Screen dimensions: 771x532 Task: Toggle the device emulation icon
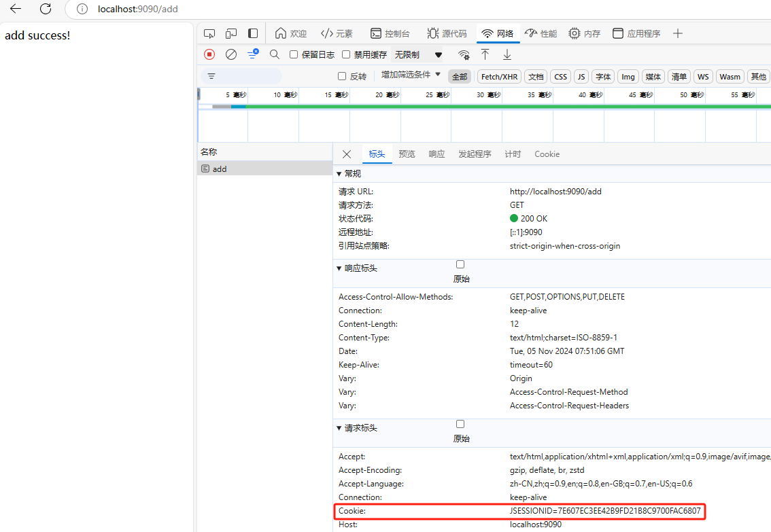point(231,33)
